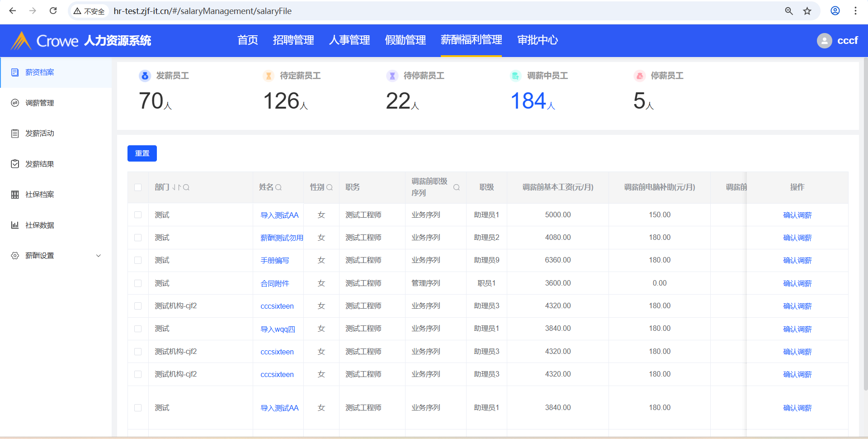Select the 社保档案 grid icon
The image size is (868, 439).
point(15,195)
